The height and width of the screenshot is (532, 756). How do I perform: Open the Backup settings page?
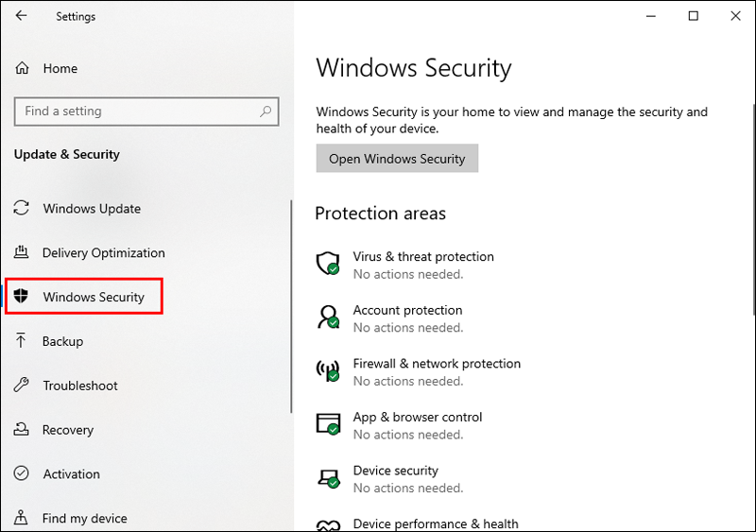[x=62, y=341]
